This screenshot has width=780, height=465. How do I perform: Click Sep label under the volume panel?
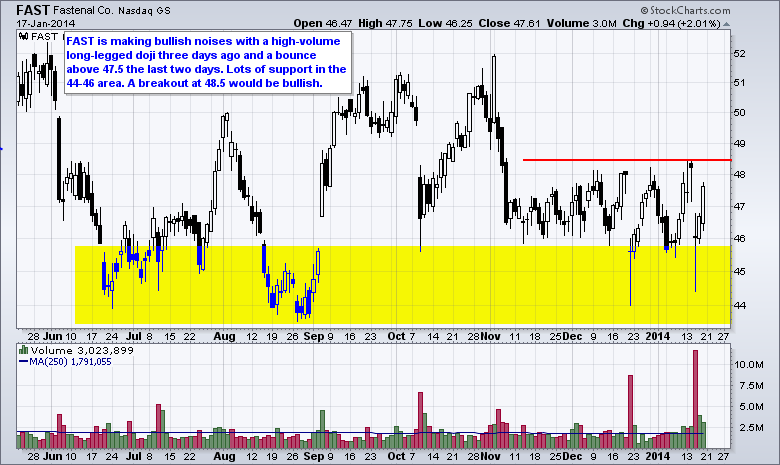314,456
